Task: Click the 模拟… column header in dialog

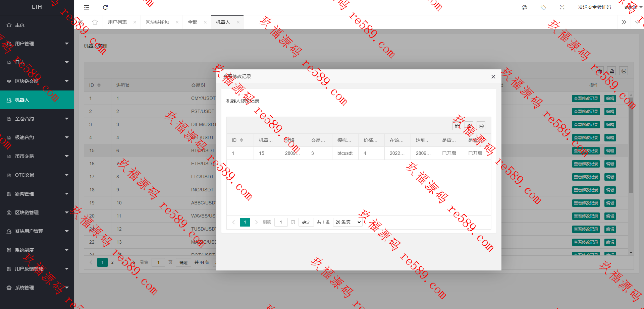Action: point(345,140)
